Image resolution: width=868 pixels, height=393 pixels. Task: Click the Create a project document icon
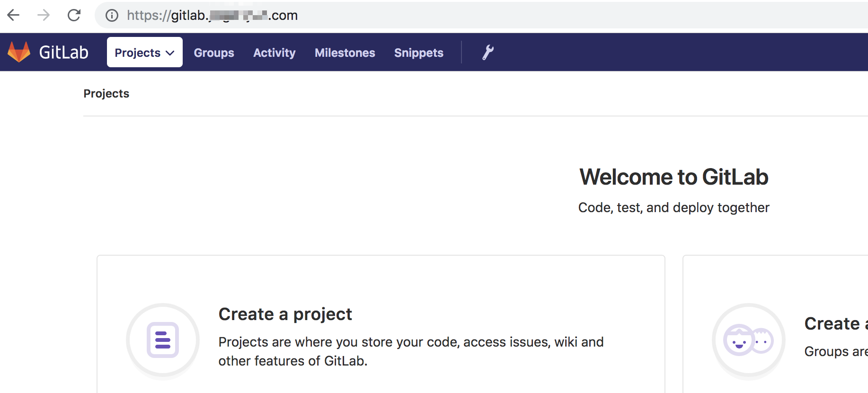click(x=163, y=340)
